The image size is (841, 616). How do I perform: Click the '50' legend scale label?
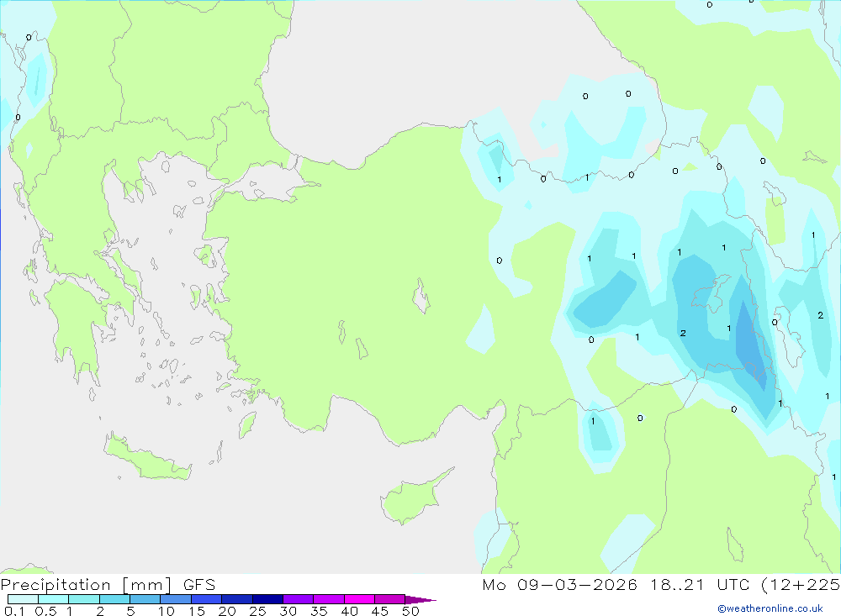click(x=410, y=611)
